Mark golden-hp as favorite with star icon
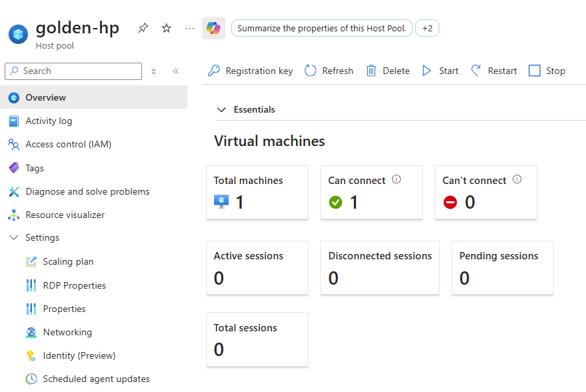This screenshot has height=392, width=586. tap(167, 28)
